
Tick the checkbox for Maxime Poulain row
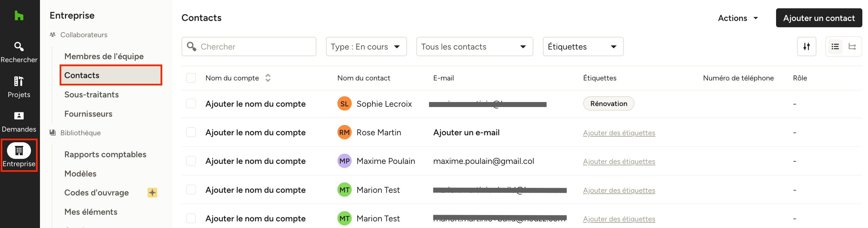pyautogui.click(x=191, y=161)
